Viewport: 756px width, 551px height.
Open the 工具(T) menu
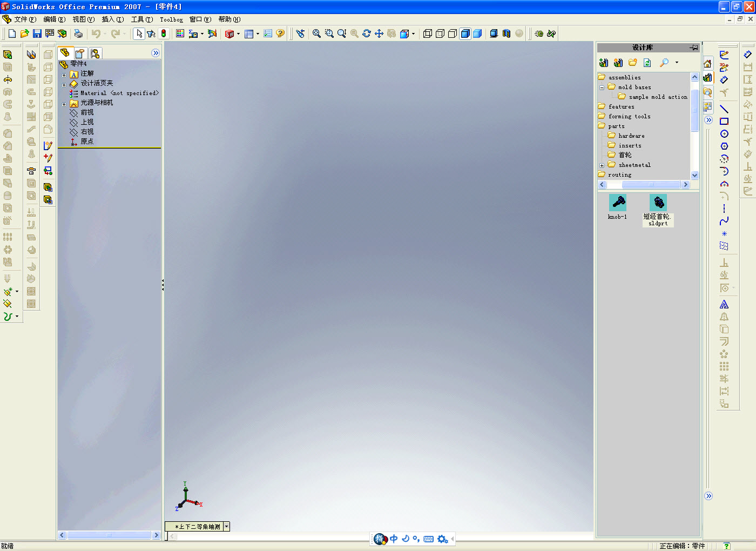click(x=142, y=19)
